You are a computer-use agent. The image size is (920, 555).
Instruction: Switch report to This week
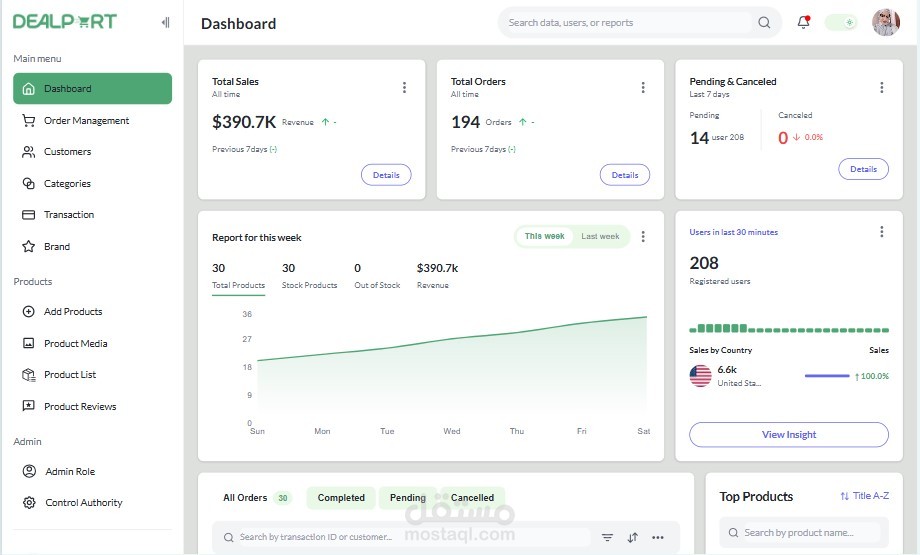coord(544,236)
